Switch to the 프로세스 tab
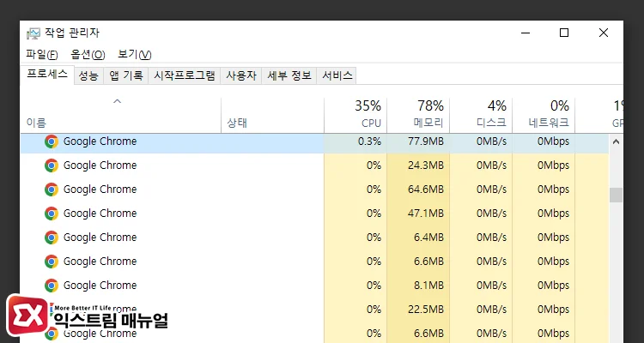Image resolution: width=644 pixels, height=343 pixels. point(47,75)
